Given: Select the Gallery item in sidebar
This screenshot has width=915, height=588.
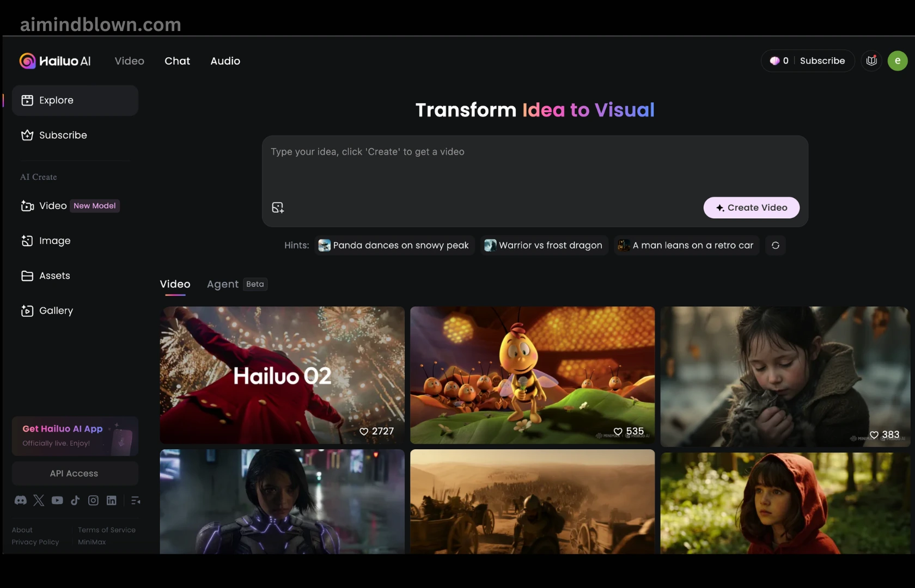Looking at the screenshot, I should pyautogui.click(x=56, y=311).
